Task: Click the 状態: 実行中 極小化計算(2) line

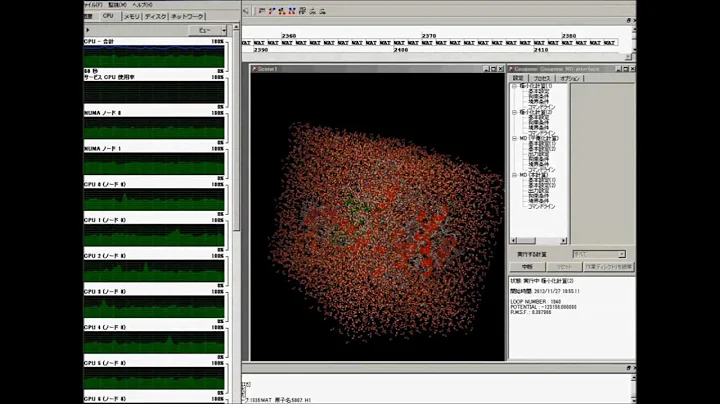Action: click(542, 281)
